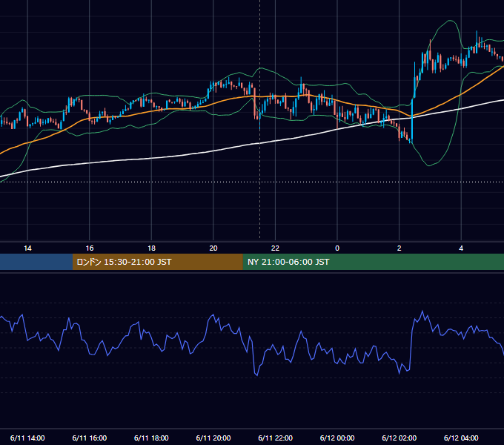Click the hour label 16 on the time axis
504x445 pixels.
click(90, 248)
